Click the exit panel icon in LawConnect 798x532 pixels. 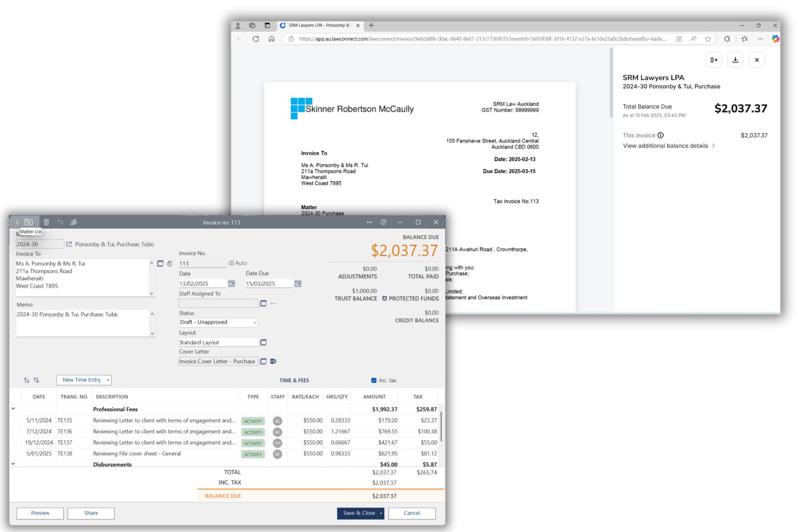click(714, 60)
